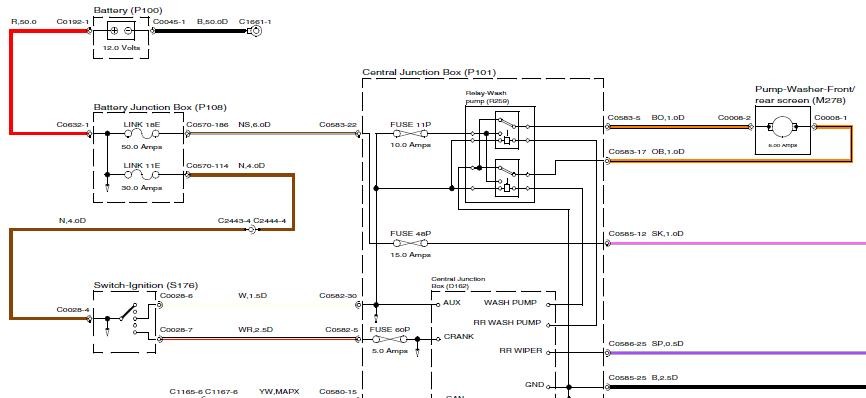
Task: Click the Relay-Wash pump (R259) block
Action: pyautogui.click(x=500, y=154)
